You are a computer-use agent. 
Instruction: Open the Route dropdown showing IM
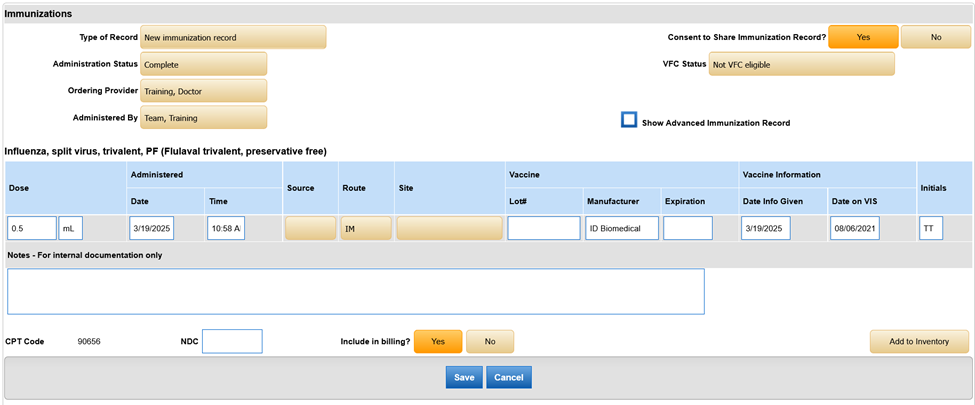[365, 229]
